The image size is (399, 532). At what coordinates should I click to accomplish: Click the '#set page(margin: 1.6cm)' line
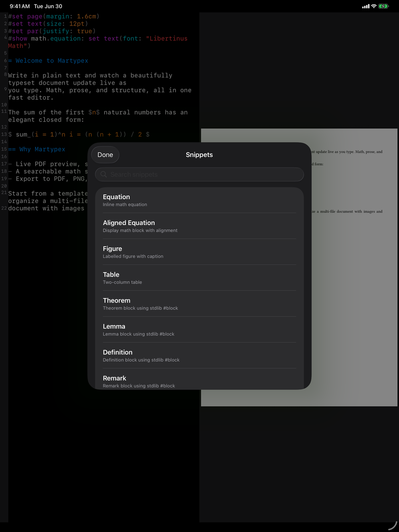pyautogui.click(x=54, y=16)
